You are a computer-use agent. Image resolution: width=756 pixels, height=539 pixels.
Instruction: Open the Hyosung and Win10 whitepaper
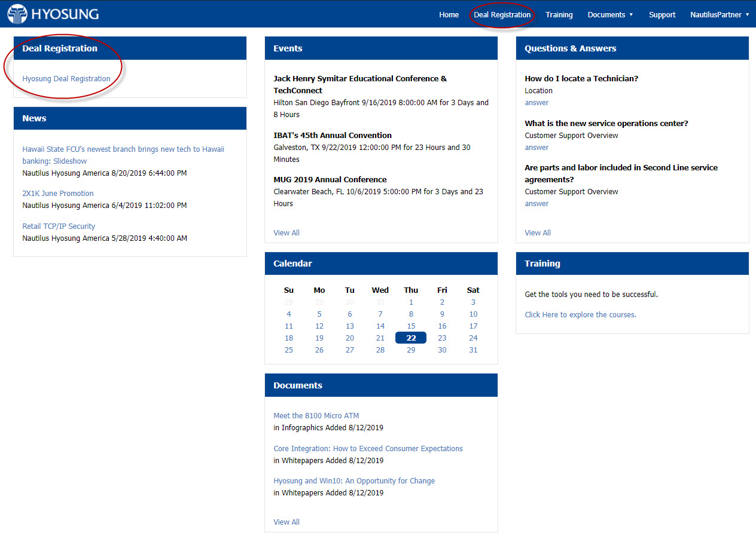[x=354, y=480]
